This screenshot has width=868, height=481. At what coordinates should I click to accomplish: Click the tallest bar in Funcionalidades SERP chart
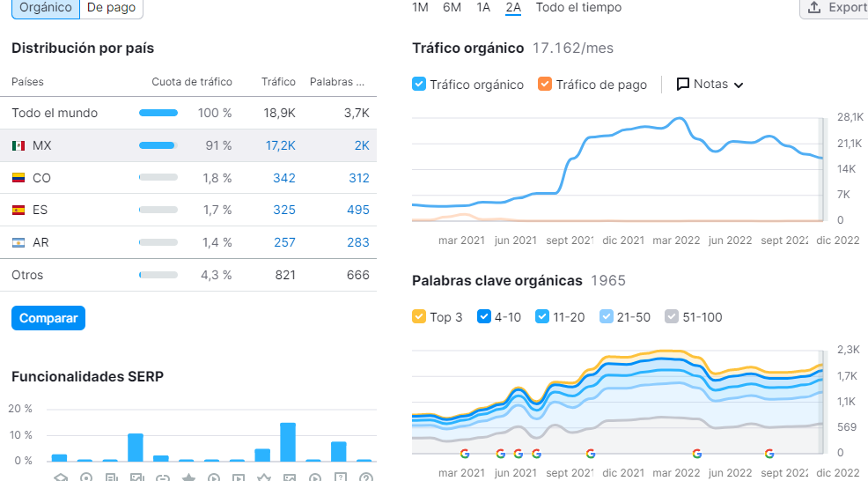coord(288,442)
